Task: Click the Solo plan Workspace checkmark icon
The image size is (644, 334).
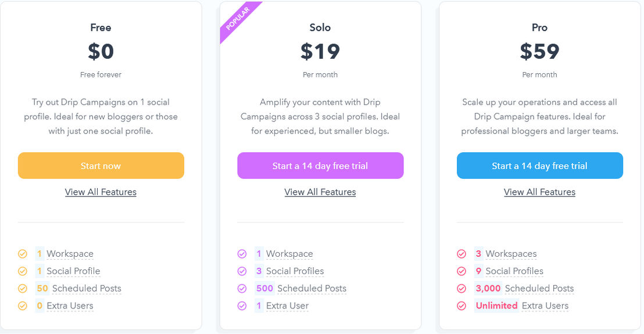Action: (242, 254)
